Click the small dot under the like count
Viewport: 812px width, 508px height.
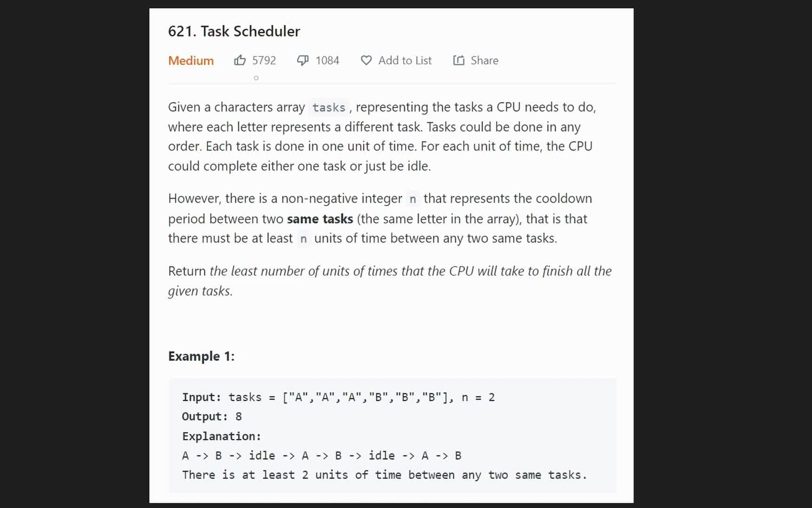[256, 78]
